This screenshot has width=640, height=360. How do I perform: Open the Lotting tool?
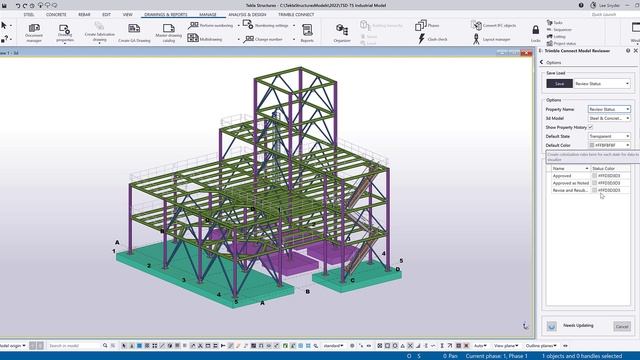click(x=556, y=36)
